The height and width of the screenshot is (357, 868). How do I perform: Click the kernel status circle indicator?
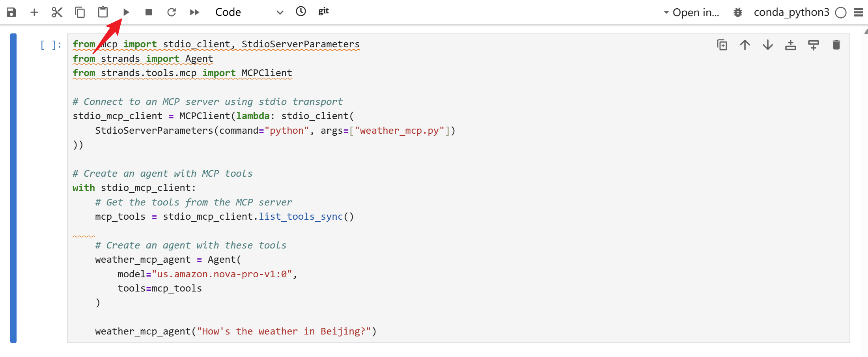point(841,13)
